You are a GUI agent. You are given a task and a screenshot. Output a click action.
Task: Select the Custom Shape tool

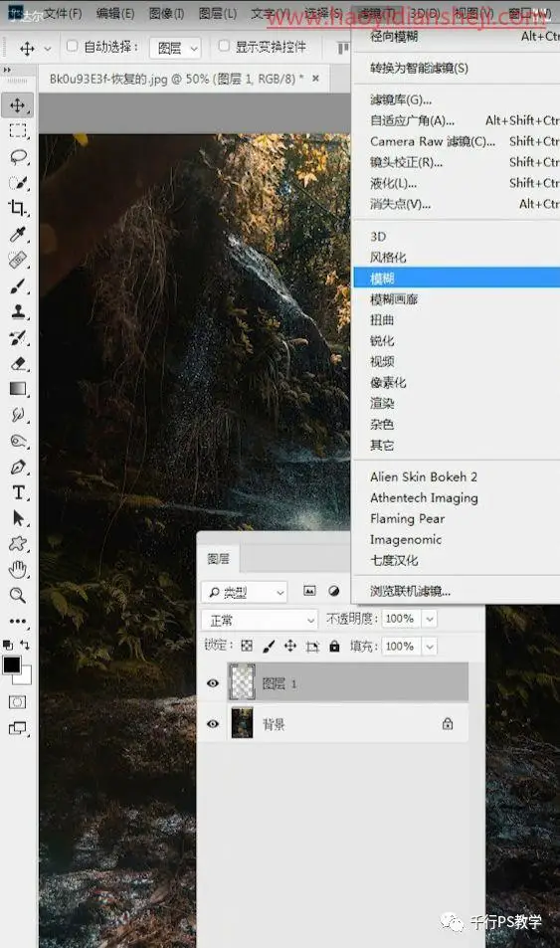point(18,543)
